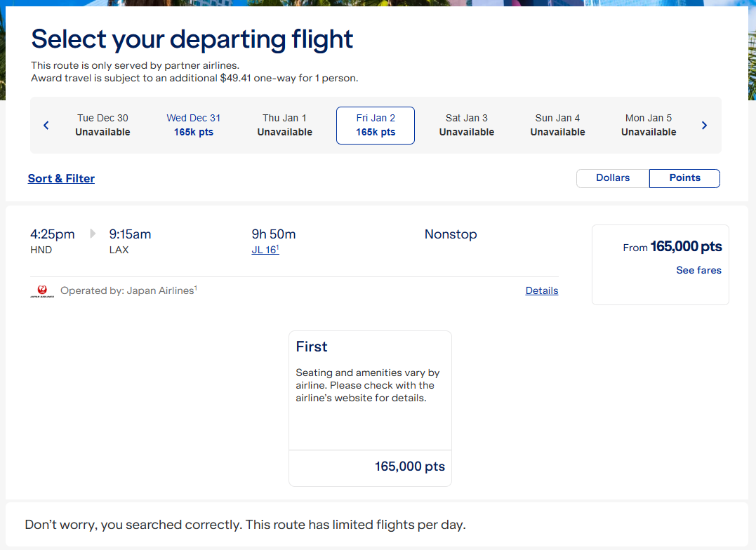Go to previous dates with left chevron

pos(46,126)
